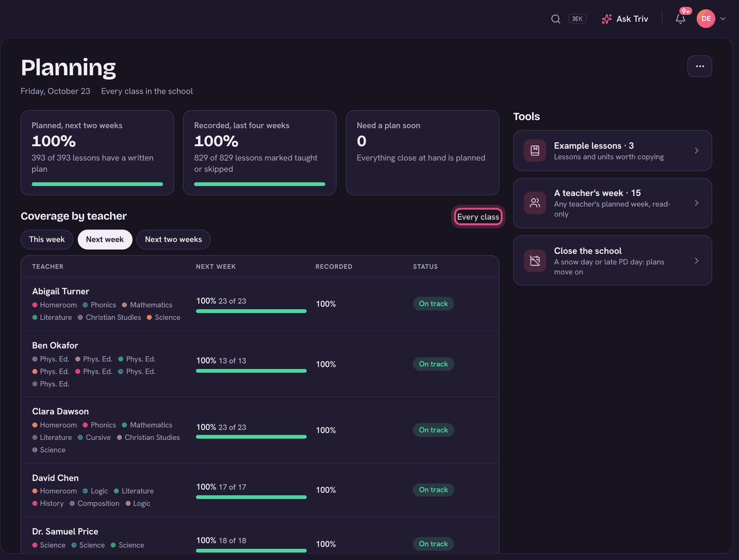Select the Next week tab
The width and height of the screenshot is (739, 560).
tap(105, 240)
